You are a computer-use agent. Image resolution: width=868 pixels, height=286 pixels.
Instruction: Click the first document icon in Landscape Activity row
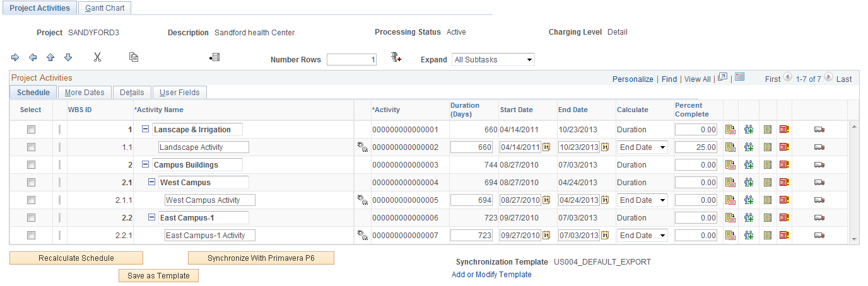click(730, 147)
